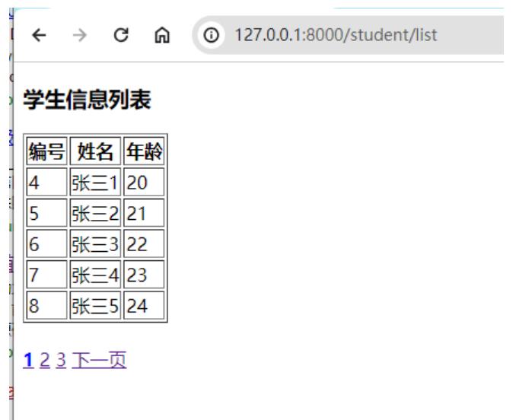Click the age cell showing 21
This screenshot has height=420, width=532.
click(x=144, y=214)
